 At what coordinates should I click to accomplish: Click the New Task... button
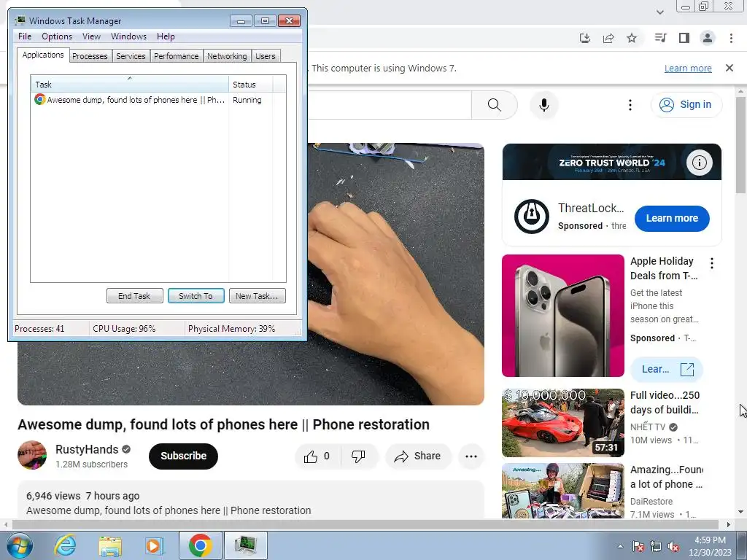point(258,296)
